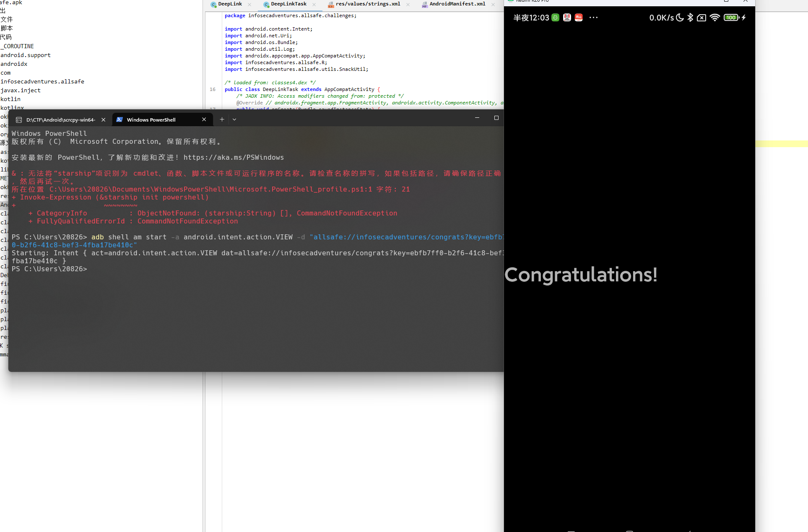808x532 pixels.
Task: Switch to the D:\CTF\Android\scrcpy-win64 terminal tab
Action: (x=60, y=120)
